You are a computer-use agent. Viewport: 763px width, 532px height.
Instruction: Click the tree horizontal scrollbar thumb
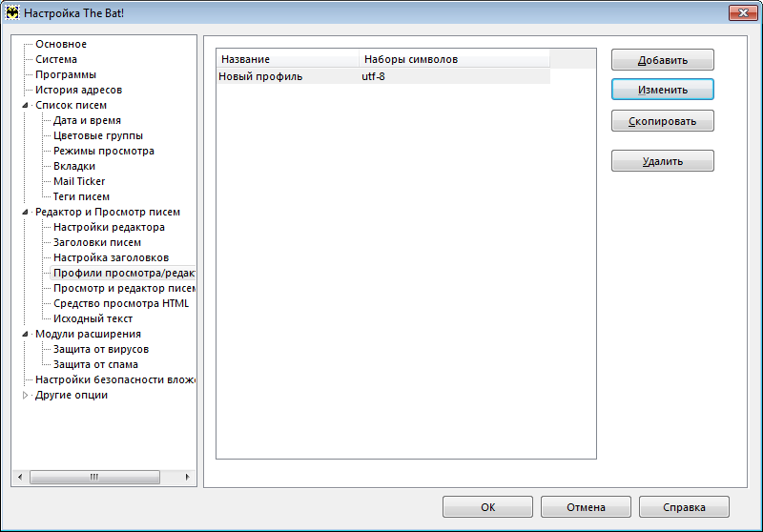[94, 477]
